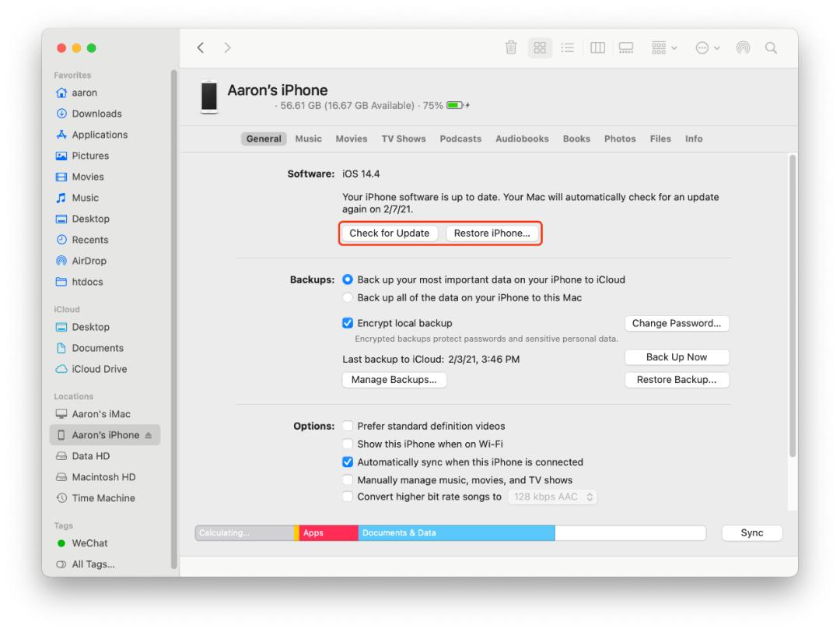The height and width of the screenshot is (632, 840).
Task: Switch to the Podcasts tab
Action: 460,139
